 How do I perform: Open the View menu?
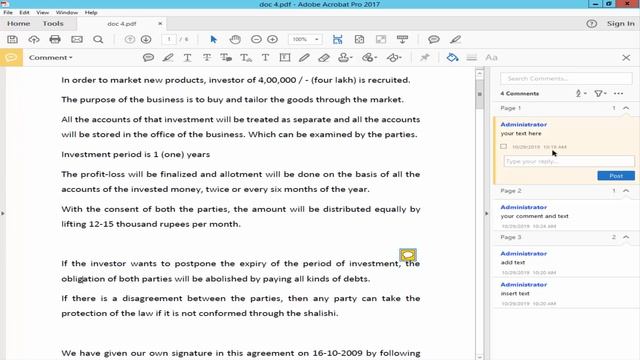pyautogui.click(x=42, y=13)
